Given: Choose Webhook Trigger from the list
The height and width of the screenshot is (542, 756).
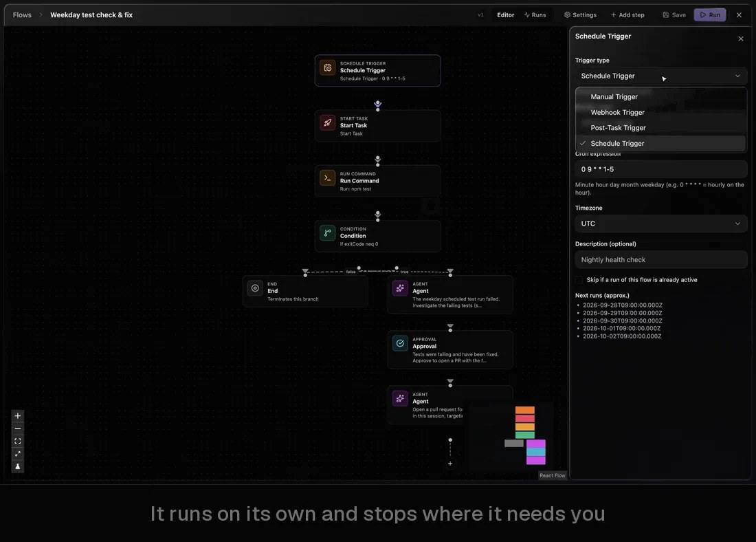Looking at the screenshot, I should click(660, 112).
